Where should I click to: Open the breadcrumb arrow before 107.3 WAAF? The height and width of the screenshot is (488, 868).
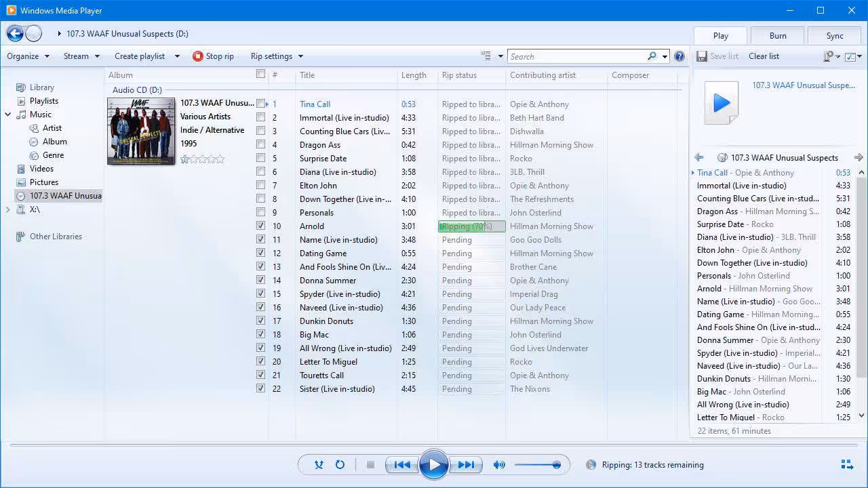[60, 33]
